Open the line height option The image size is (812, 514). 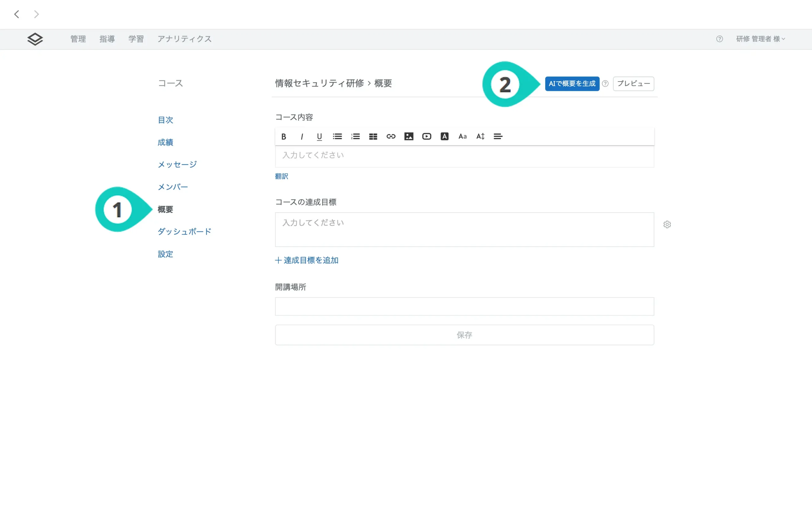pyautogui.click(x=480, y=136)
